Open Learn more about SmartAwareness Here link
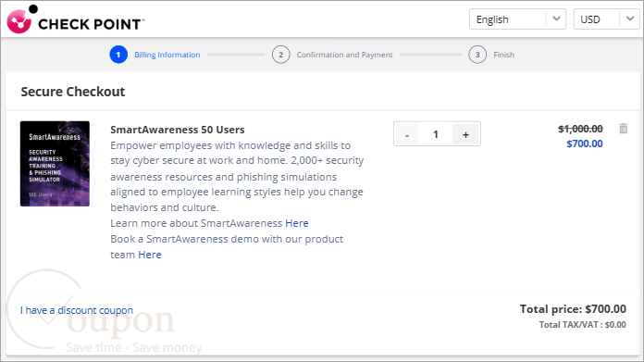The height and width of the screenshot is (362, 644). (x=296, y=223)
